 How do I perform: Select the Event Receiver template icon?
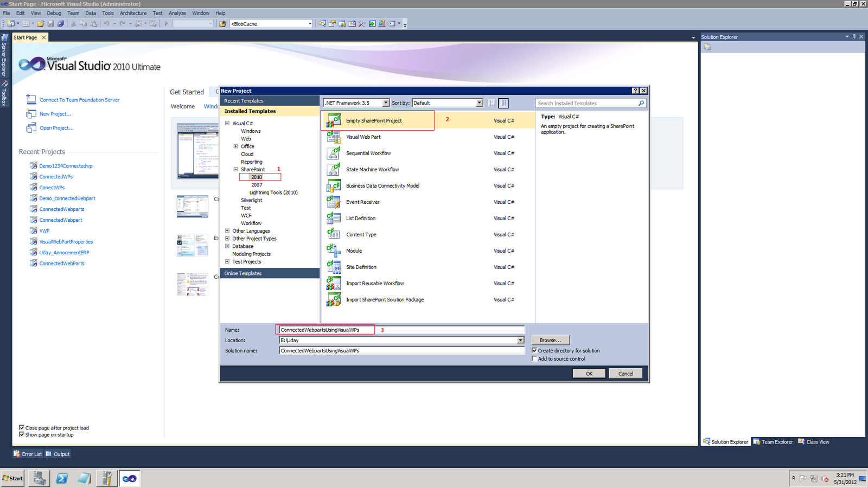tap(333, 202)
